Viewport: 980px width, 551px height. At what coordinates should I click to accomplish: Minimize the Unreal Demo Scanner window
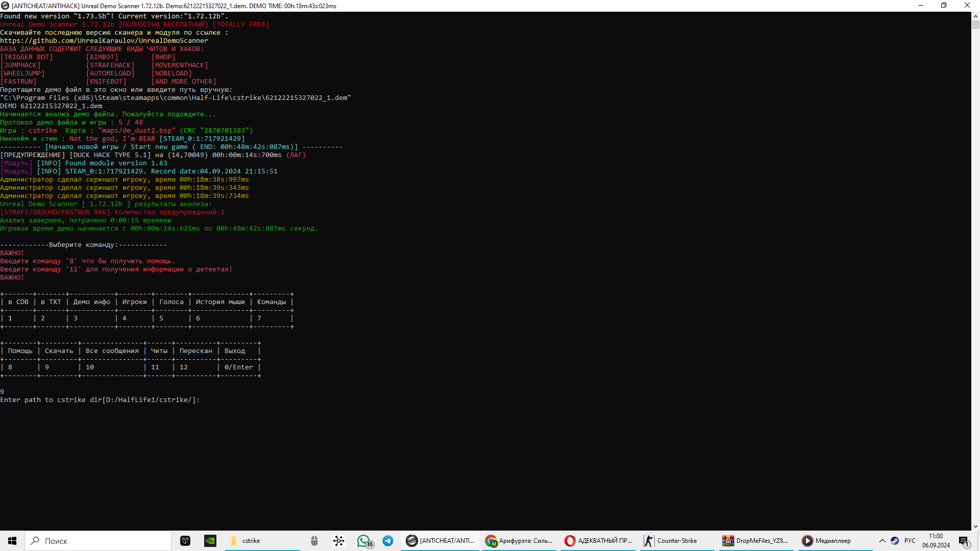coord(921,6)
